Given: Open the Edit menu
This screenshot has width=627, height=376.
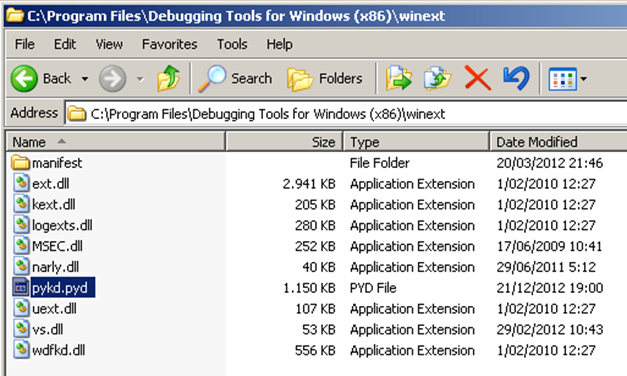Looking at the screenshot, I should [65, 44].
